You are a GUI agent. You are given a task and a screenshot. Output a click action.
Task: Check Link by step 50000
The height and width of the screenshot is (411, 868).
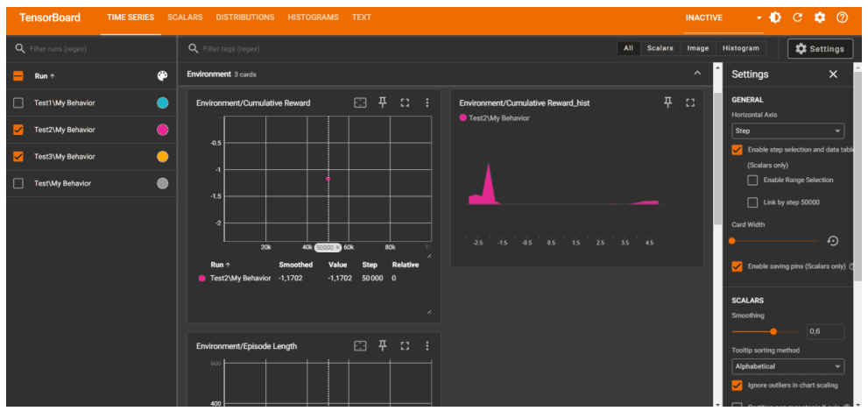[x=752, y=202]
